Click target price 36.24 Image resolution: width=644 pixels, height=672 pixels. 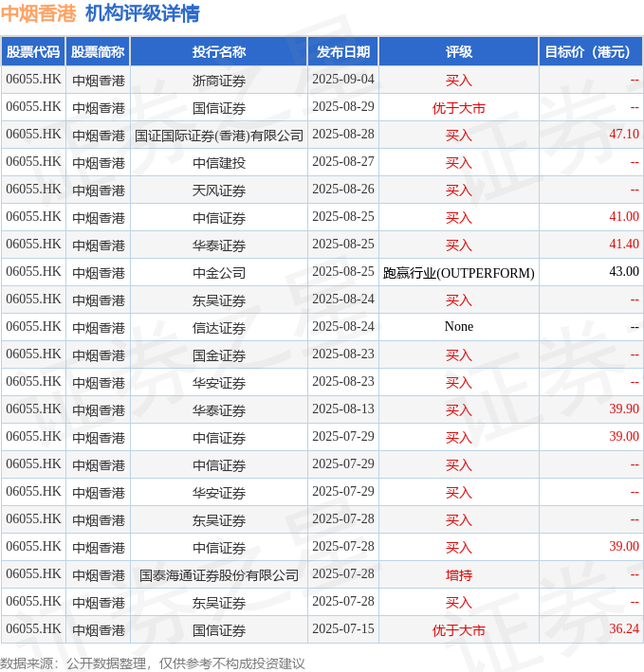tap(624, 628)
